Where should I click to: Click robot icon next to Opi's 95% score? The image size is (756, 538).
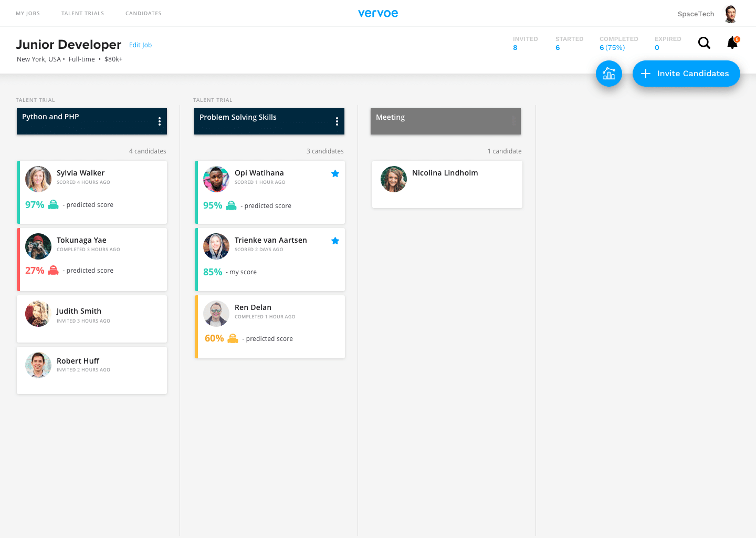click(x=231, y=205)
